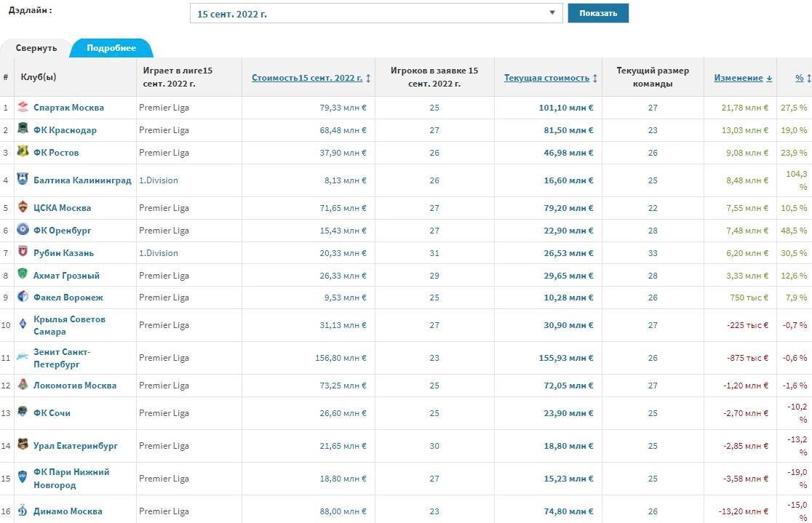This screenshot has width=812, height=523.
Task: Click 1.Division league cell for Рубин Казань
Action: tap(159, 253)
